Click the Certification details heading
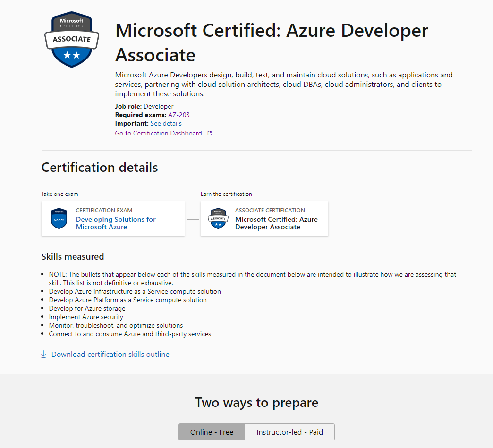 (100, 167)
